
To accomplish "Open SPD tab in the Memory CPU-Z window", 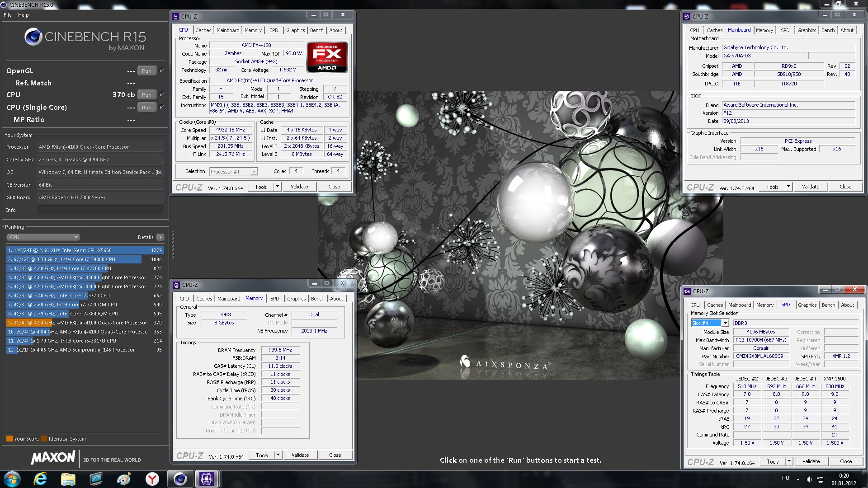I will point(274,299).
